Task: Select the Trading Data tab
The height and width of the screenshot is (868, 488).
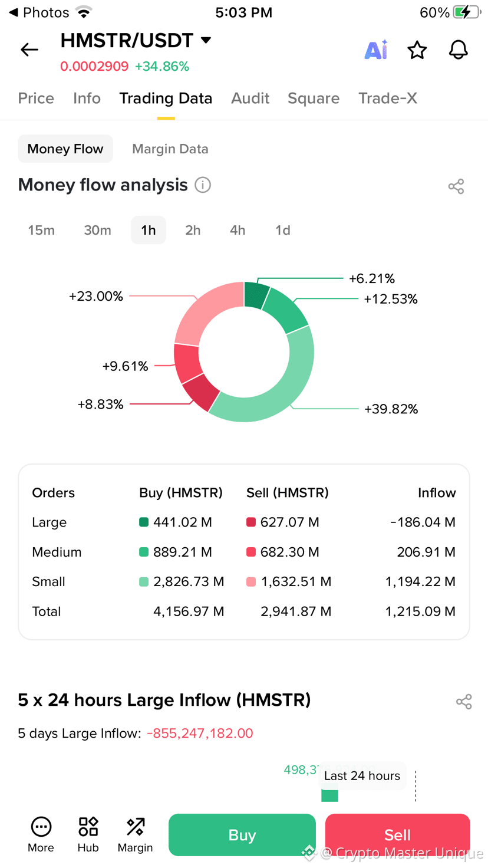Action: pyautogui.click(x=166, y=98)
